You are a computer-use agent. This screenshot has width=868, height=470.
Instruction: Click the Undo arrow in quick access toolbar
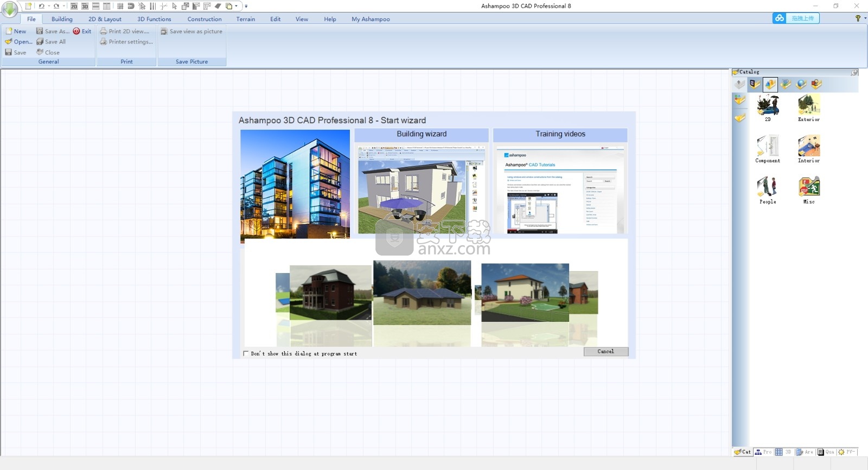[41, 6]
